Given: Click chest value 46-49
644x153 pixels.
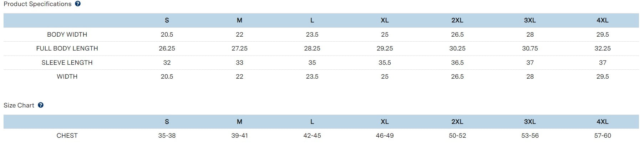Looking at the screenshot, I should coord(385,136).
